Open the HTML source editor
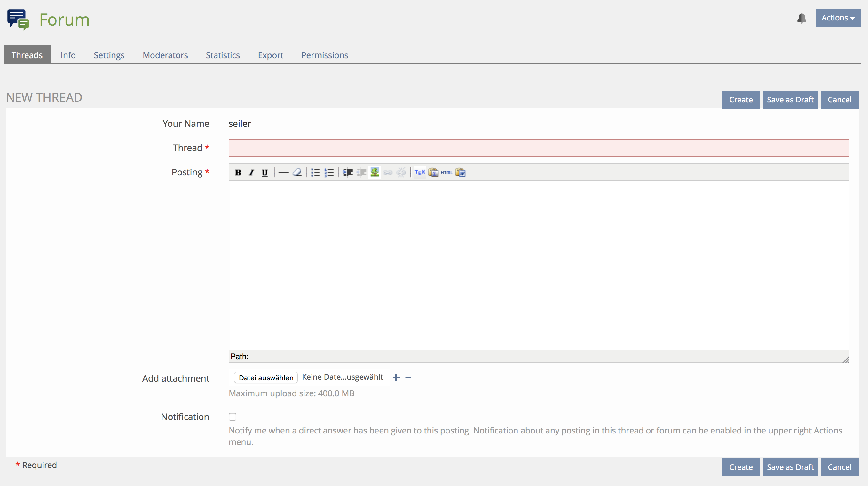The image size is (868, 486). (x=446, y=173)
